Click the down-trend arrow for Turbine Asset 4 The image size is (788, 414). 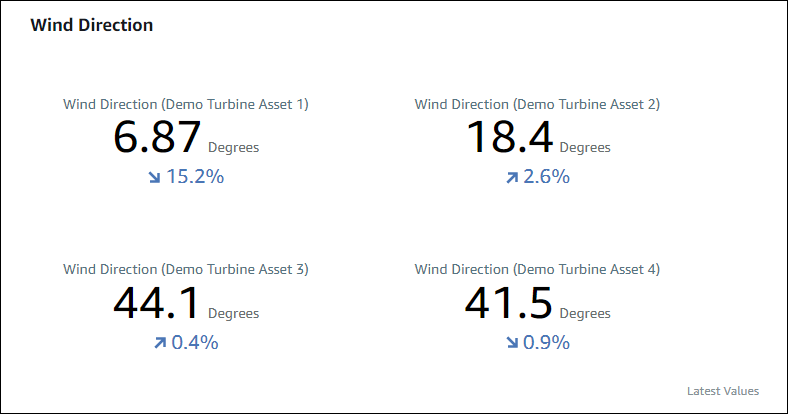coord(512,343)
